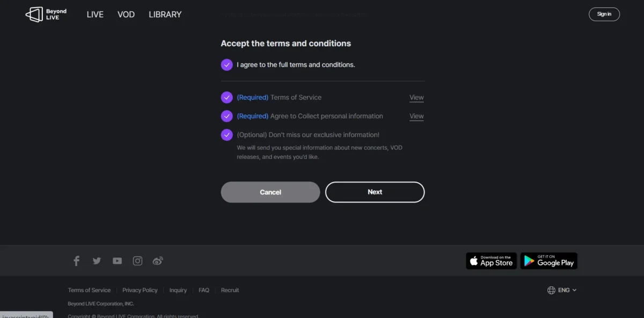644x318 pixels.
Task: Toggle the Terms of Service checkbox
Action: (x=226, y=97)
